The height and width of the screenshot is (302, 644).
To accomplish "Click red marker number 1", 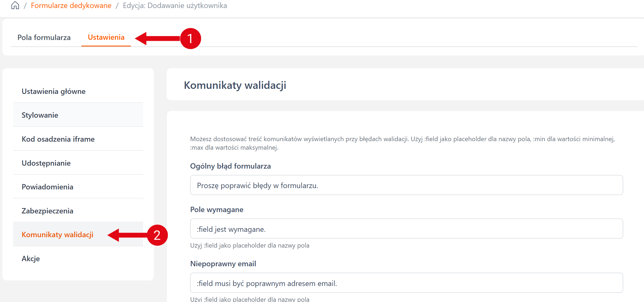I will (190, 39).
